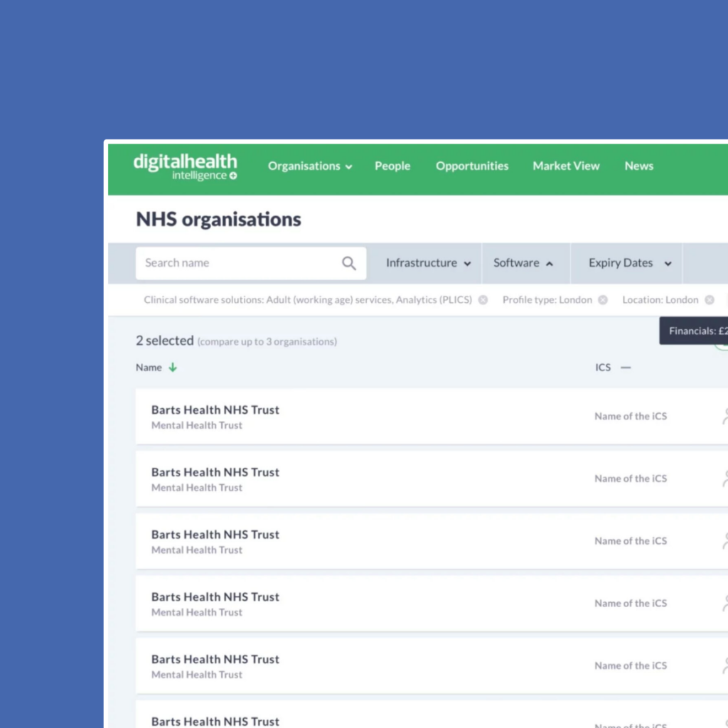
Task: Click the magnifying glass search icon
Action: tap(348, 263)
